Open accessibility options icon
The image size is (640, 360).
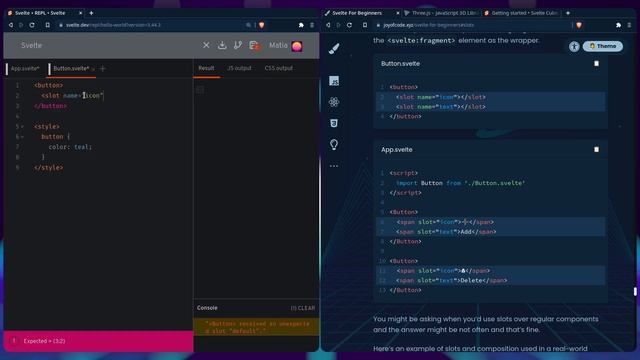coord(574,47)
